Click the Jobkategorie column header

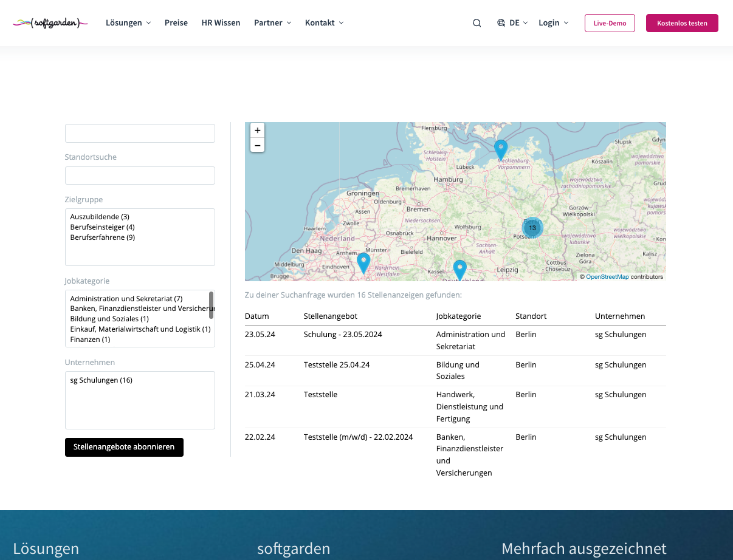pyautogui.click(x=458, y=316)
